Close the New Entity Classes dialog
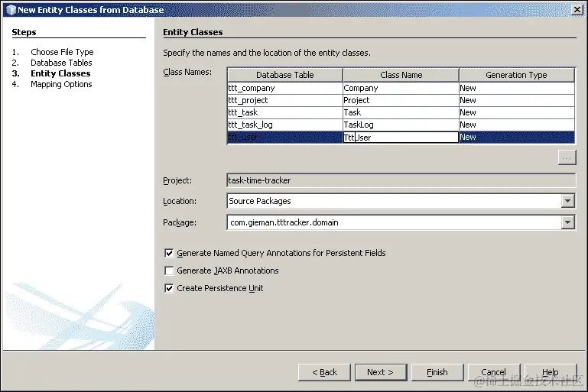This screenshot has height=392, width=588. [577, 10]
